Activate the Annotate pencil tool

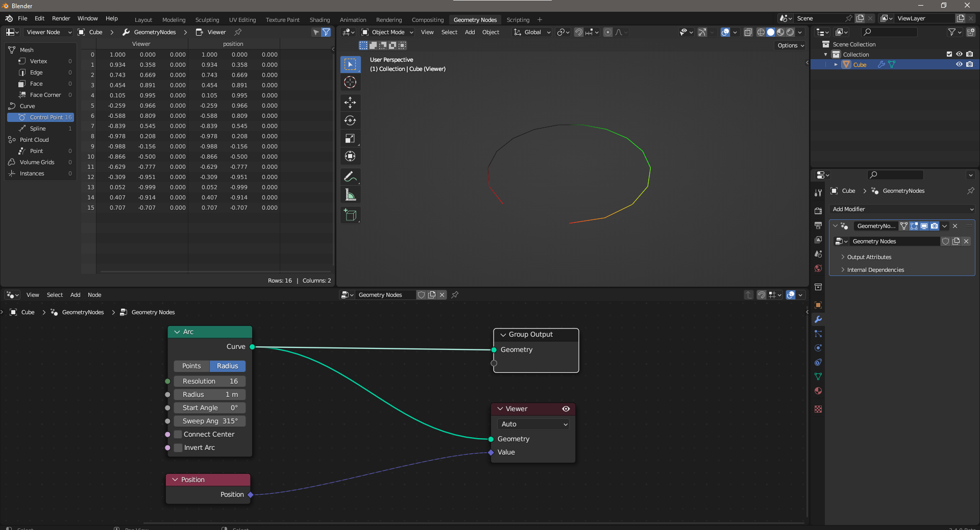coord(350,176)
